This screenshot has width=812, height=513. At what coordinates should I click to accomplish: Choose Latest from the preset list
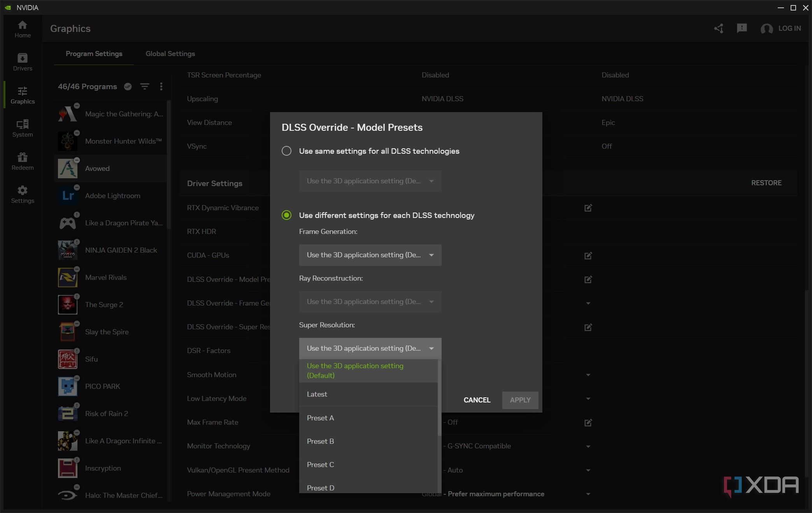368,394
